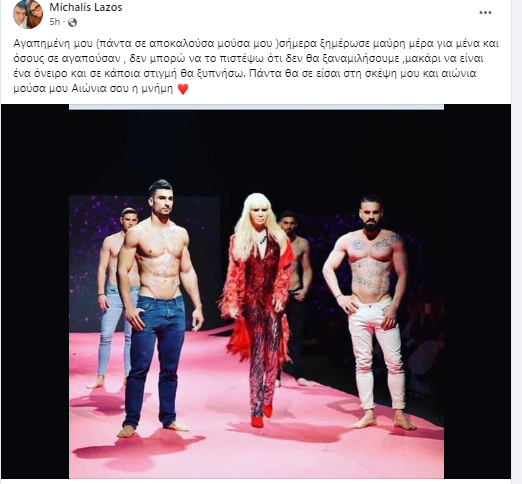This screenshot has width=522, height=484.
Task: Click the red heart emoji in post
Action: click(x=183, y=89)
